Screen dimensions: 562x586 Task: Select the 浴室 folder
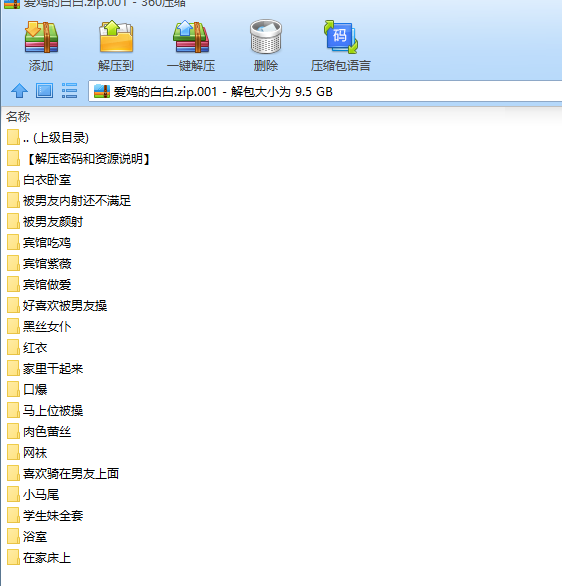[27, 537]
